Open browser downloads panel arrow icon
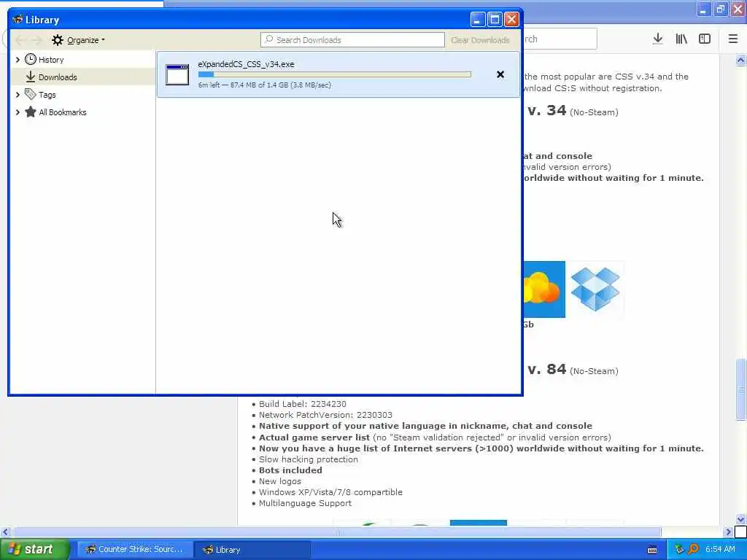This screenshot has width=747, height=560. [657, 39]
